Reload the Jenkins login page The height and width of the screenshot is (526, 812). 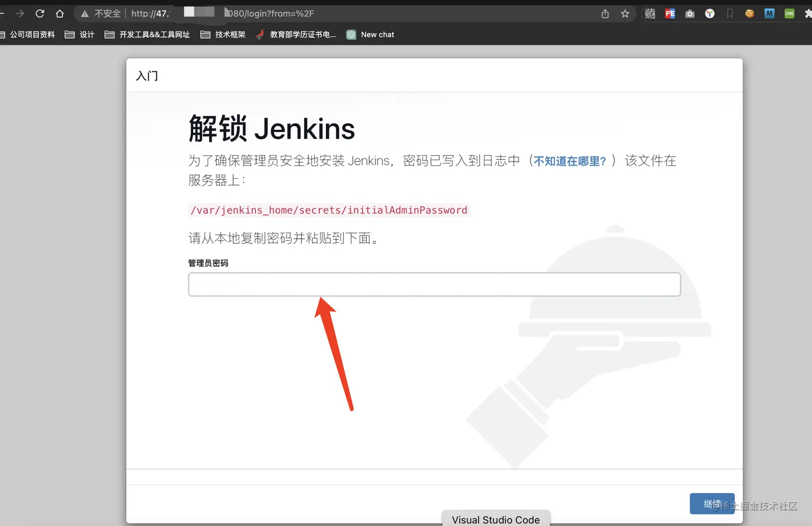pyautogui.click(x=40, y=13)
